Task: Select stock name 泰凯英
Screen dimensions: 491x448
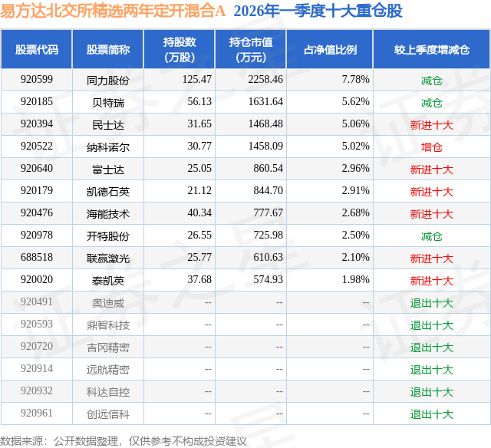Action: tap(108, 281)
